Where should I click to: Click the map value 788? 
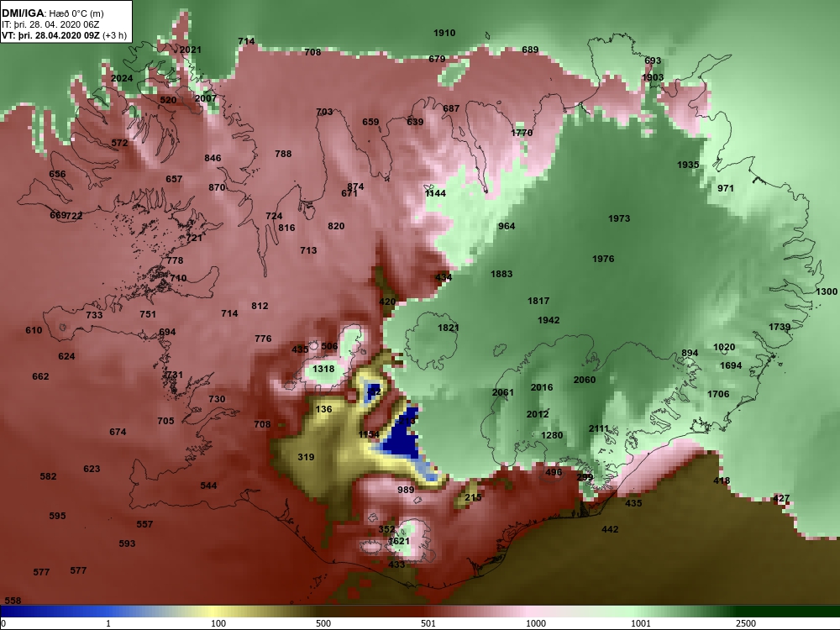[x=283, y=154]
